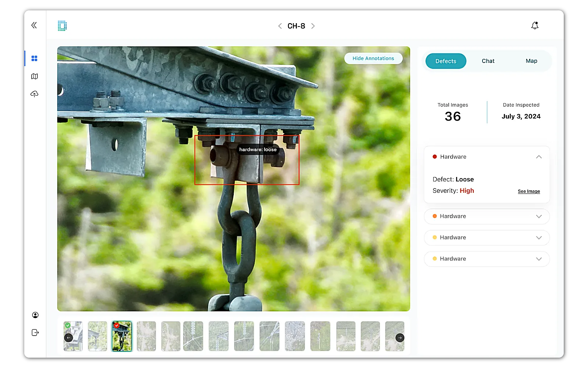588x368 pixels.
Task: Click the dotted square app logo
Action: [x=62, y=26]
